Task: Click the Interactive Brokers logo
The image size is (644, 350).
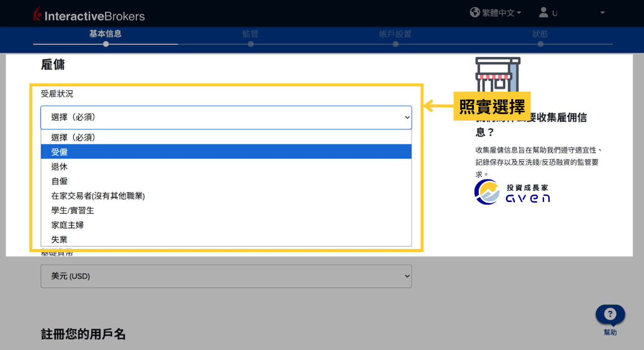Action: point(89,14)
